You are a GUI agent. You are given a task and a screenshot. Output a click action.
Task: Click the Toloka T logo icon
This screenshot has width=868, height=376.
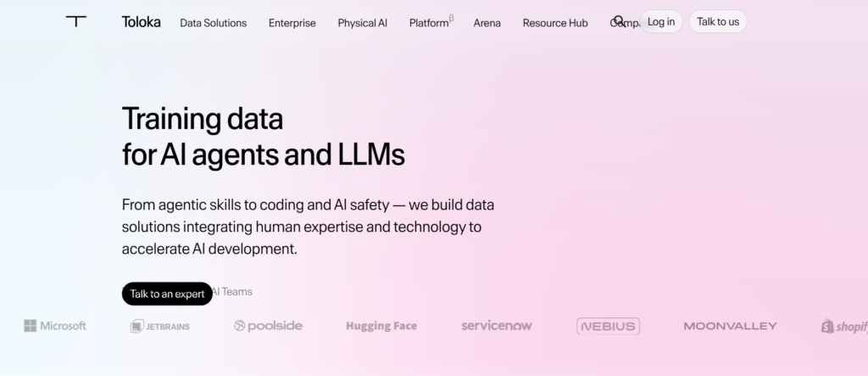75,21
